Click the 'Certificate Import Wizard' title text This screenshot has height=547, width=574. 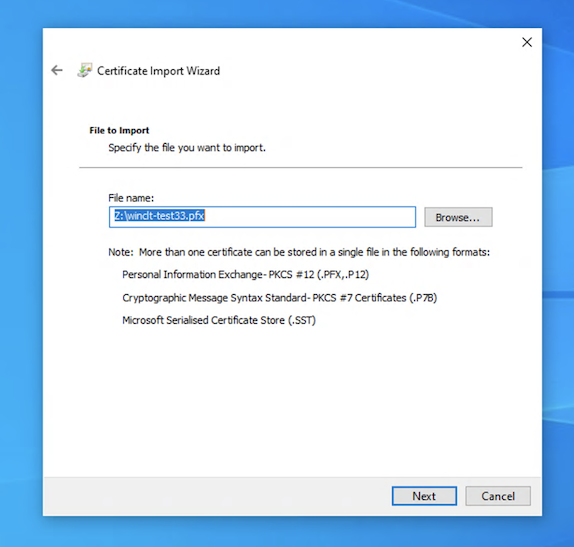pos(158,71)
